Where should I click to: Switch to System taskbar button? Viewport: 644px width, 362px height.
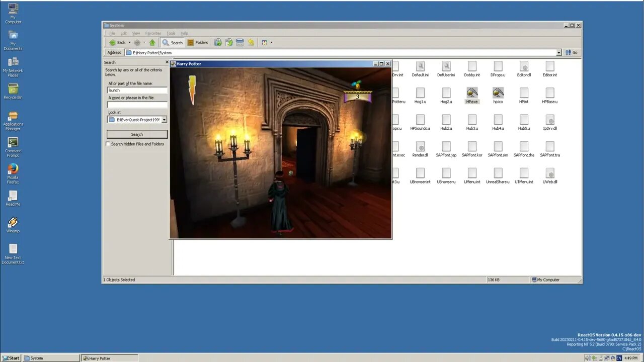[x=51, y=358]
